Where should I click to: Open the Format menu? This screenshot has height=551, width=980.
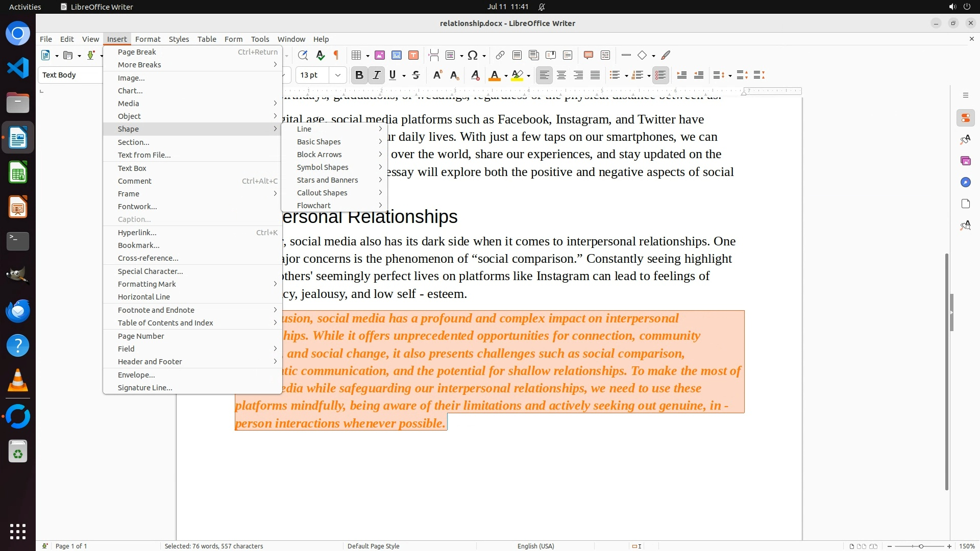pyautogui.click(x=148, y=39)
